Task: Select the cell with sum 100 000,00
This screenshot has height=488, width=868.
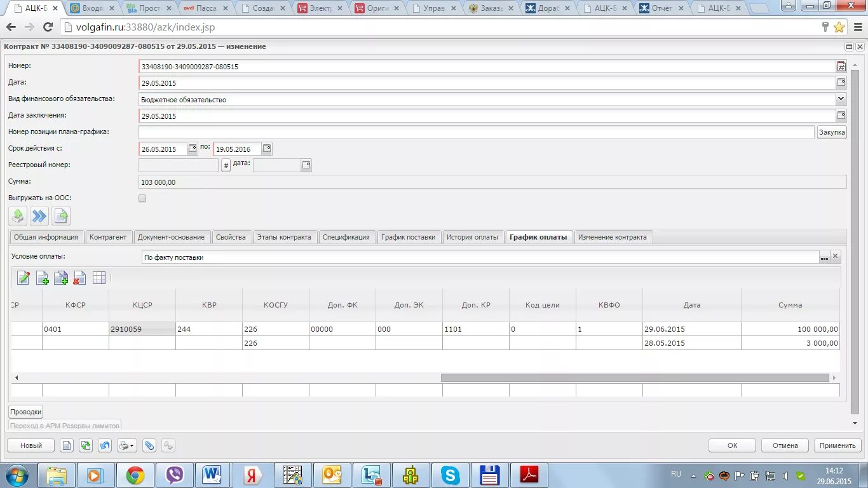Action: (x=790, y=329)
